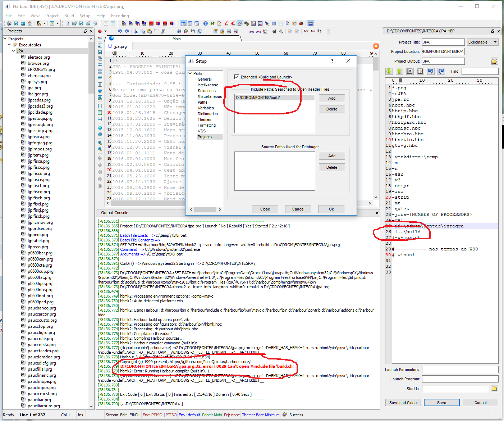The width and height of the screenshot is (504, 421).
Task: Click the green down arrow in project panel
Action: pos(389,71)
